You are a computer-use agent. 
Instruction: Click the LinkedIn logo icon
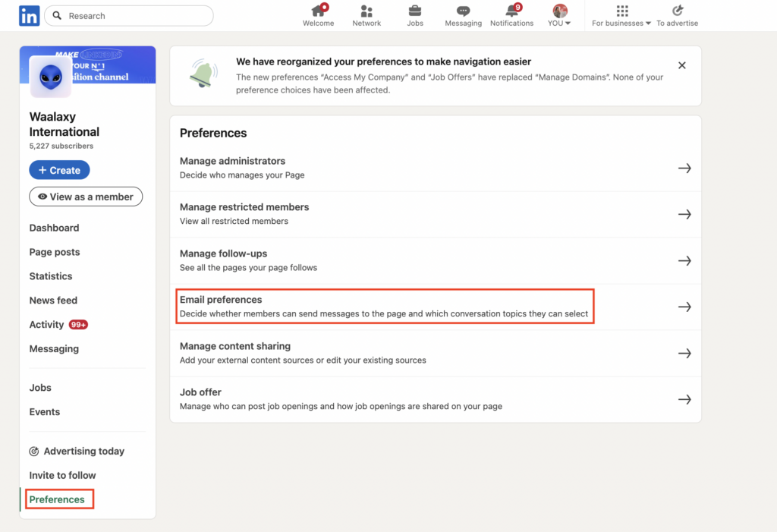click(x=29, y=15)
